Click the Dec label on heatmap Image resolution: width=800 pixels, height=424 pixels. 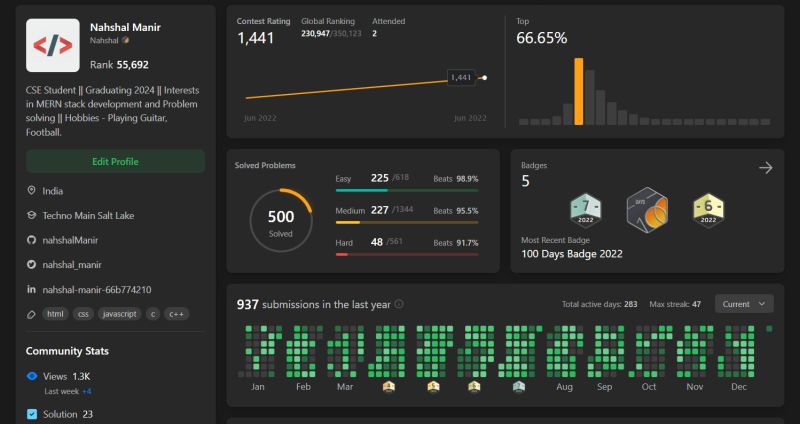coord(739,387)
